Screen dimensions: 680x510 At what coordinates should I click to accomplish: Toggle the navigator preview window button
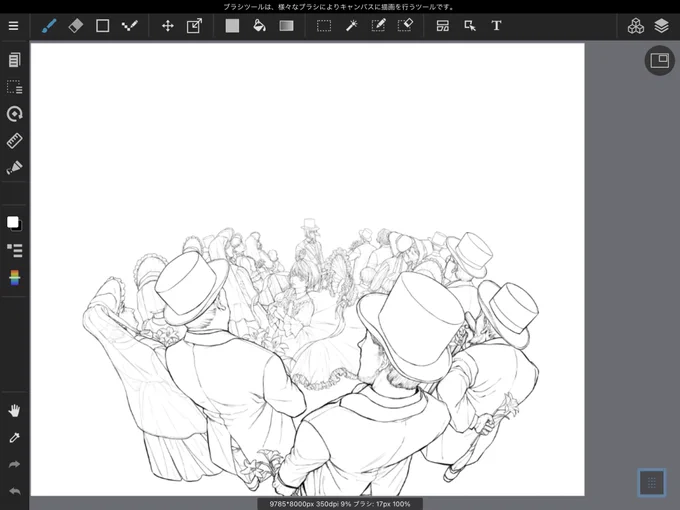coord(660,61)
